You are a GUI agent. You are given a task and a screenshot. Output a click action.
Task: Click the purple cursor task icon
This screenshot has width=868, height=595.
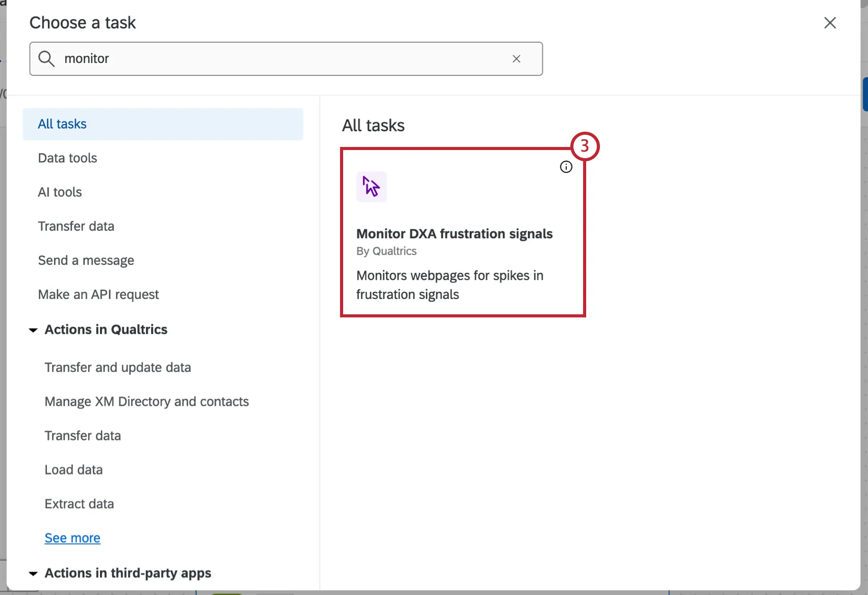pos(371,186)
